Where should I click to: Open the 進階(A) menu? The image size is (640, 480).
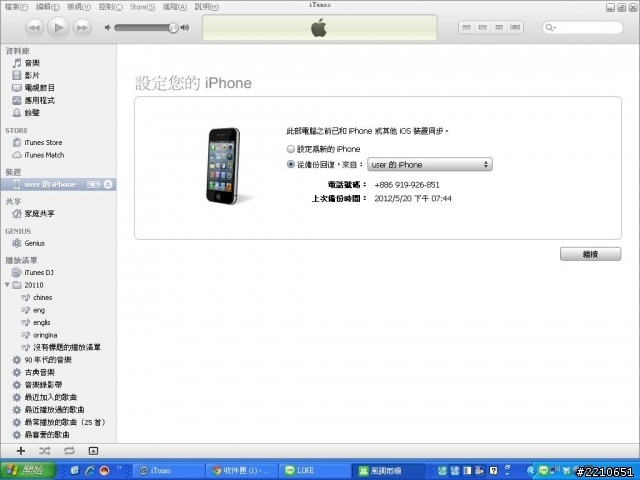[x=175, y=7]
